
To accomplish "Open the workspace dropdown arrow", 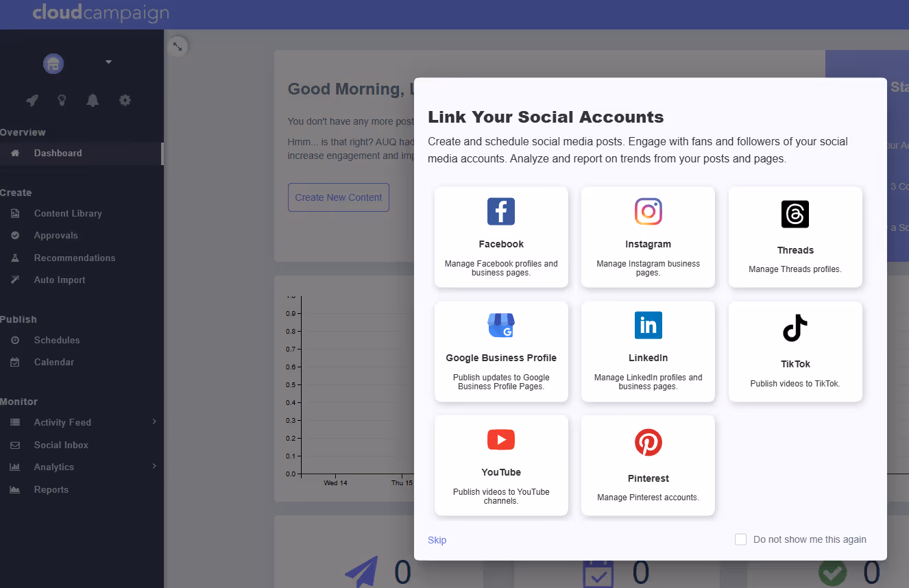I will [x=108, y=62].
